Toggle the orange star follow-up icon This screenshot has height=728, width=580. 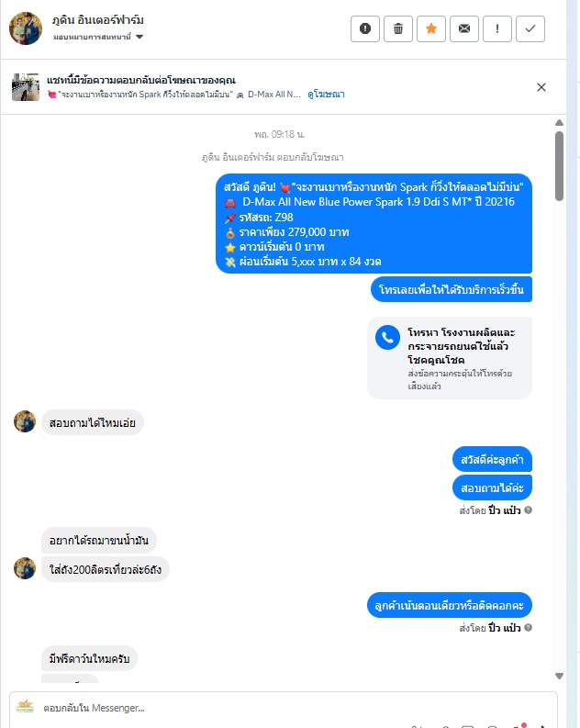click(x=431, y=28)
